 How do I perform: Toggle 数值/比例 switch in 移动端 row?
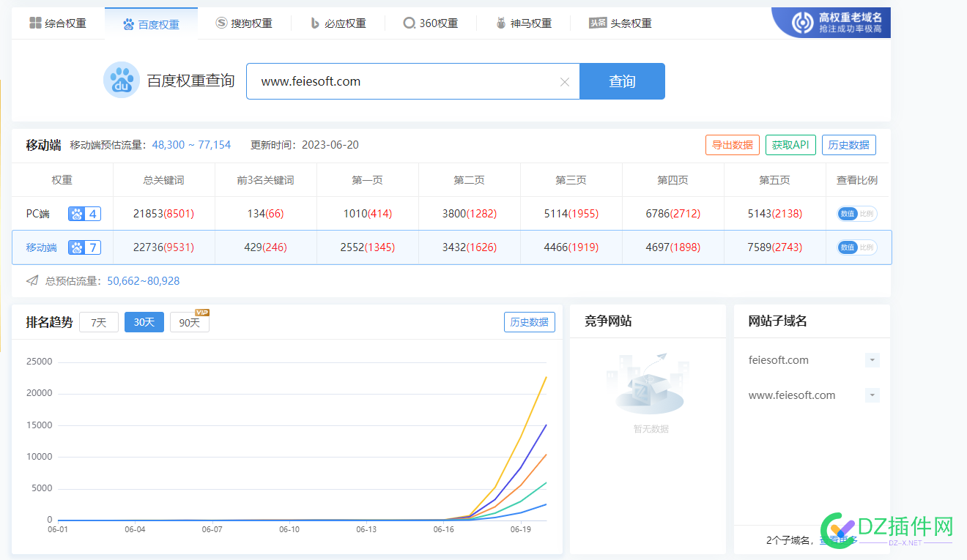tap(857, 247)
